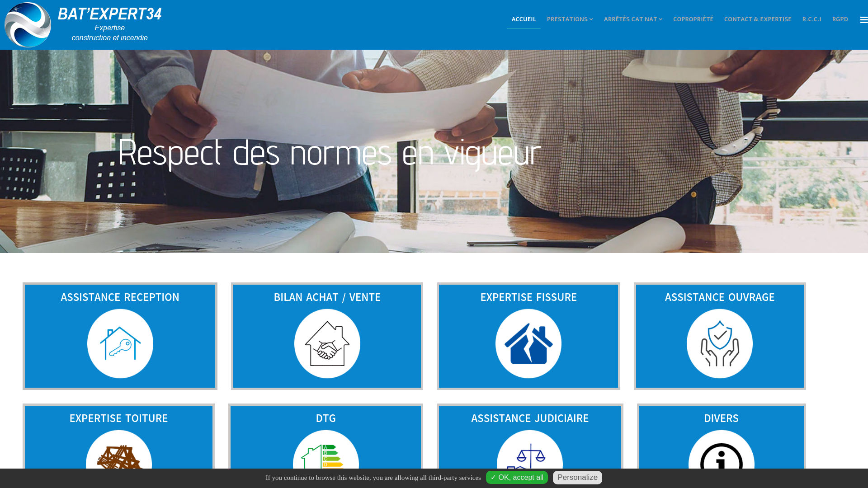Click the house-with-key Assistance Reception icon
The width and height of the screenshot is (868, 488).
coord(120,343)
